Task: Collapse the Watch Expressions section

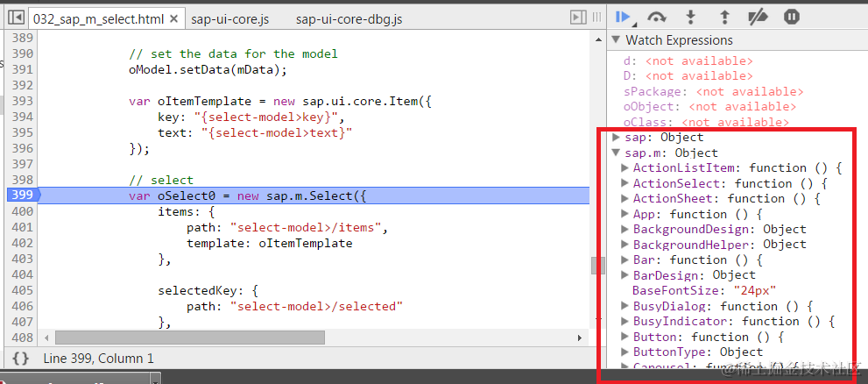Action: pyautogui.click(x=616, y=40)
